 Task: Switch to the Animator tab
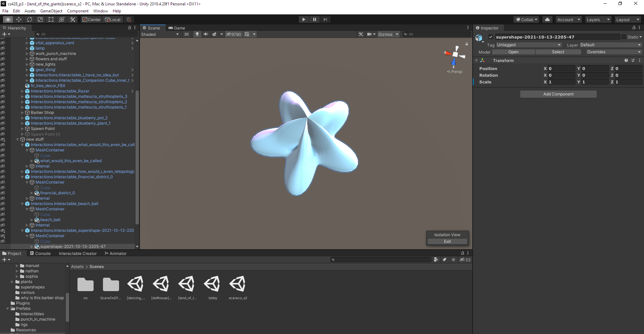coord(116,254)
